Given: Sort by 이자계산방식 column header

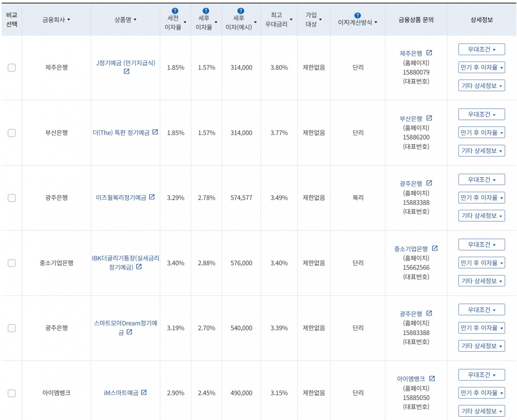Looking at the screenshot, I should coord(357,22).
